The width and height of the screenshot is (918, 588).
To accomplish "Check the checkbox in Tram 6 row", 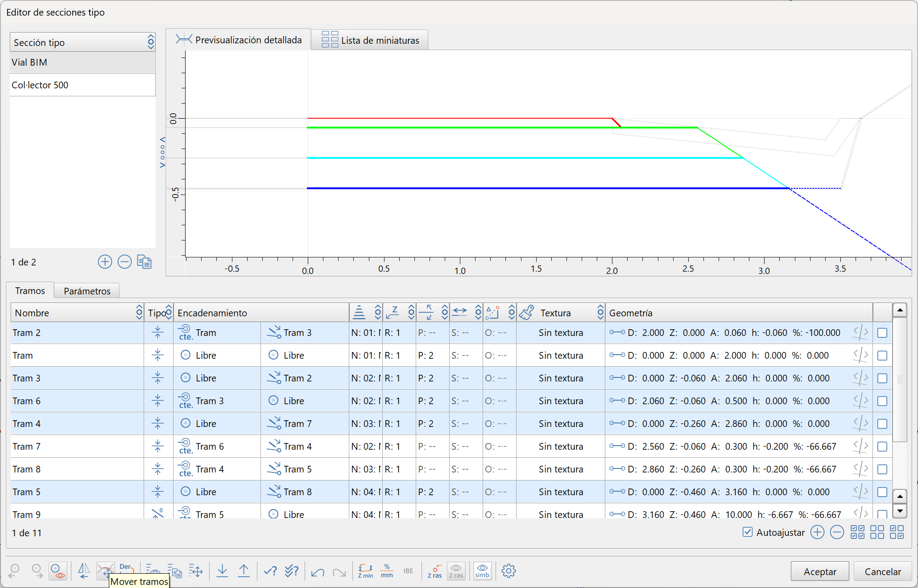I will pos(882,401).
